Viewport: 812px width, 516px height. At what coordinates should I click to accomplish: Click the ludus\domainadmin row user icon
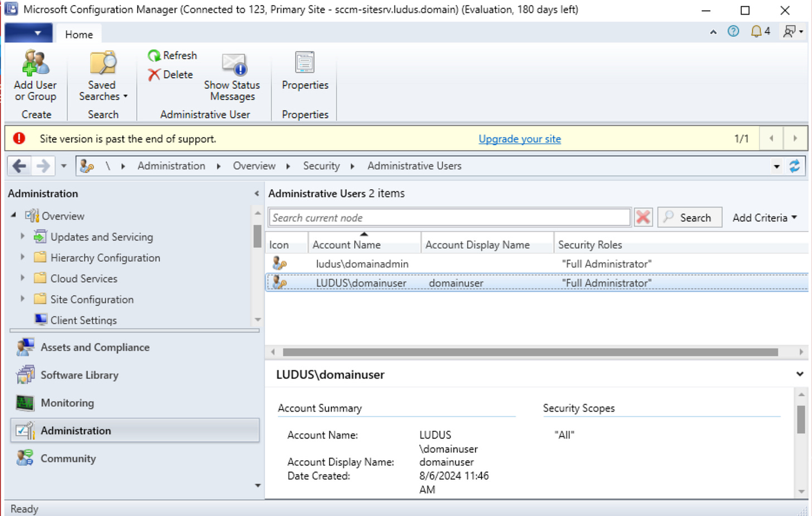279,263
